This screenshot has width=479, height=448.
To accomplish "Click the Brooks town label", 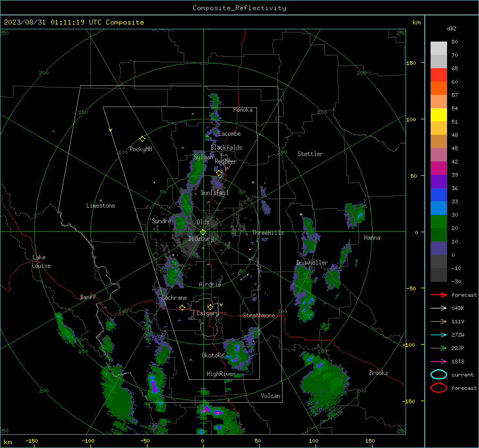I will tap(378, 373).
